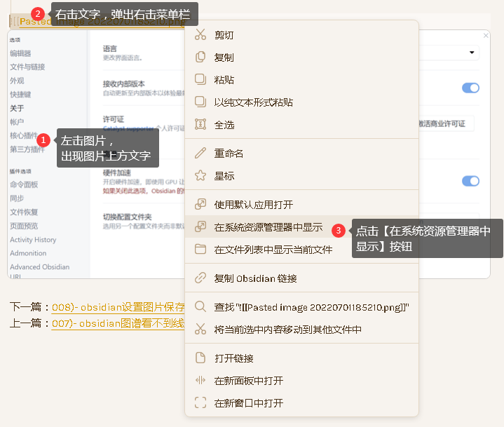This screenshot has height=427, width=504.
Task: Click the select-all icon beside 全选
Action: [x=200, y=124]
